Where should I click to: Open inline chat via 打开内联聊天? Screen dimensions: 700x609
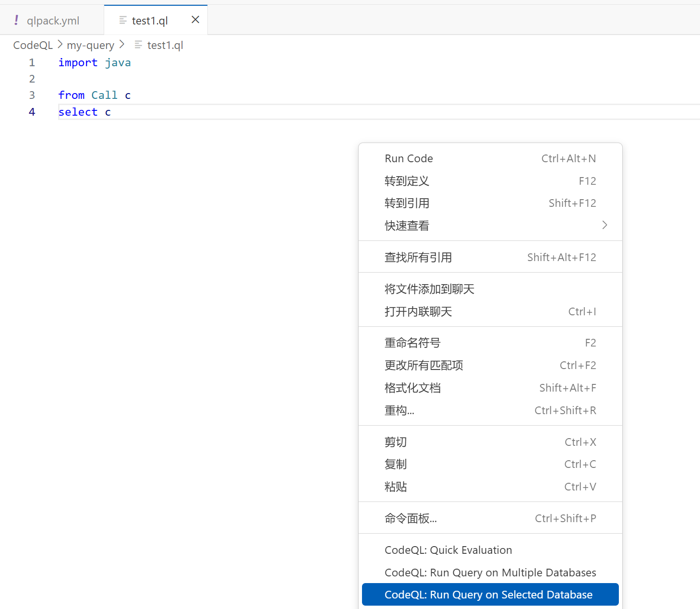coord(418,311)
